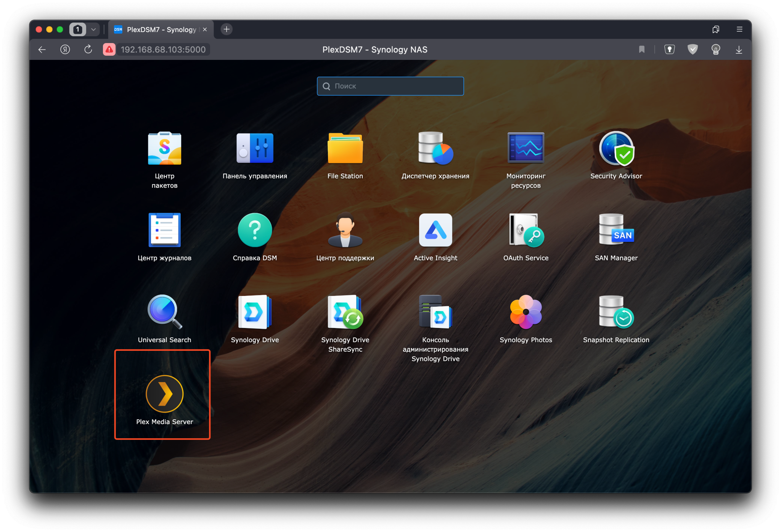This screenshot has height=532, width=781.
Task: Click the search input field
Action: 390,86
